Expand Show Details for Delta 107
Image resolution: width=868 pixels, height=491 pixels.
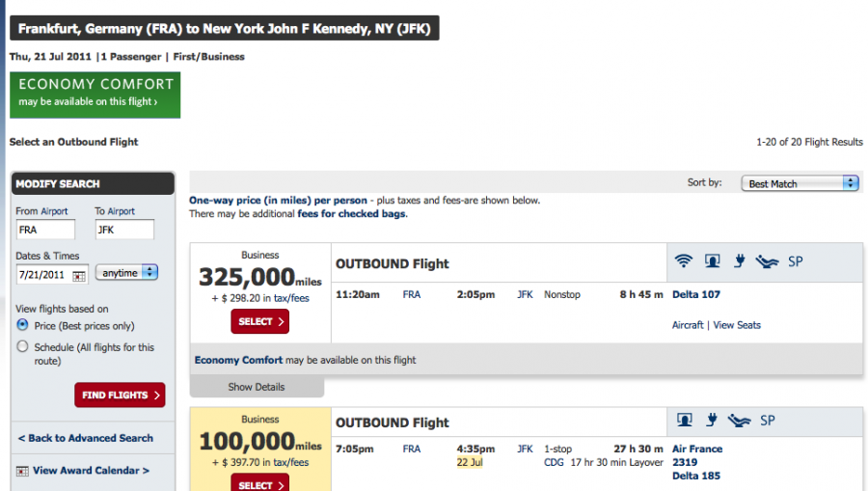click(x=257, y=387)
